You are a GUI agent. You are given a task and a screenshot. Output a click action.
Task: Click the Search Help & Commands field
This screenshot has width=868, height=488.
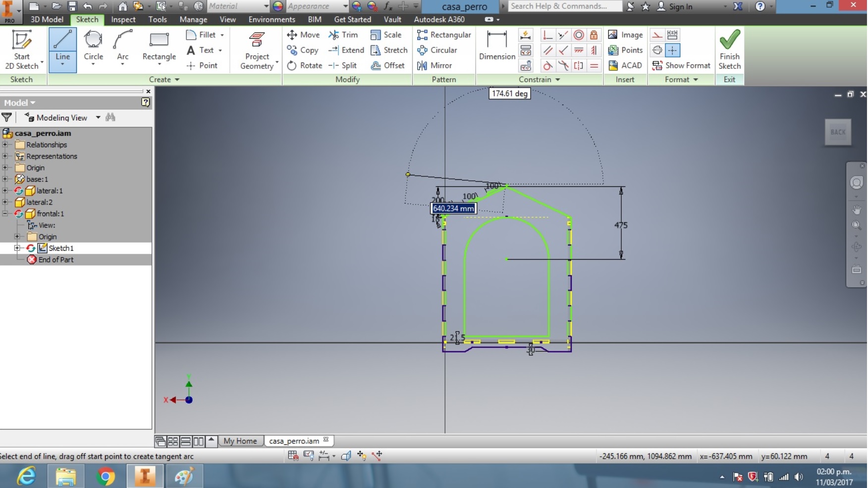(x=565, y=6)
